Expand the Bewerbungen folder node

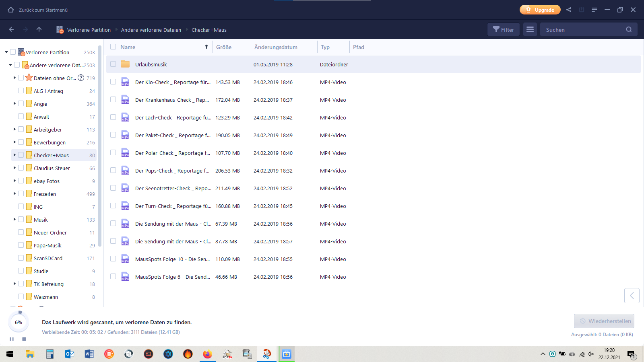[x=14, y=142]
